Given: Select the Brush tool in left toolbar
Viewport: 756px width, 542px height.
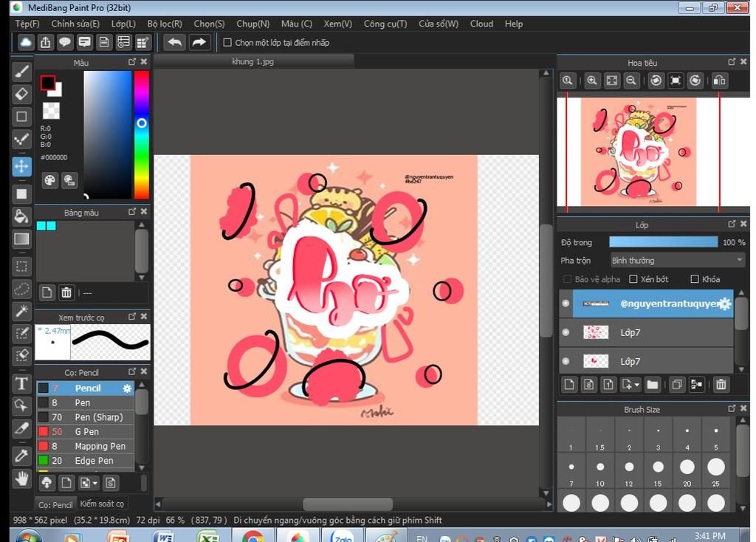Looking at the screenshot, I should [x=21, y=72].
